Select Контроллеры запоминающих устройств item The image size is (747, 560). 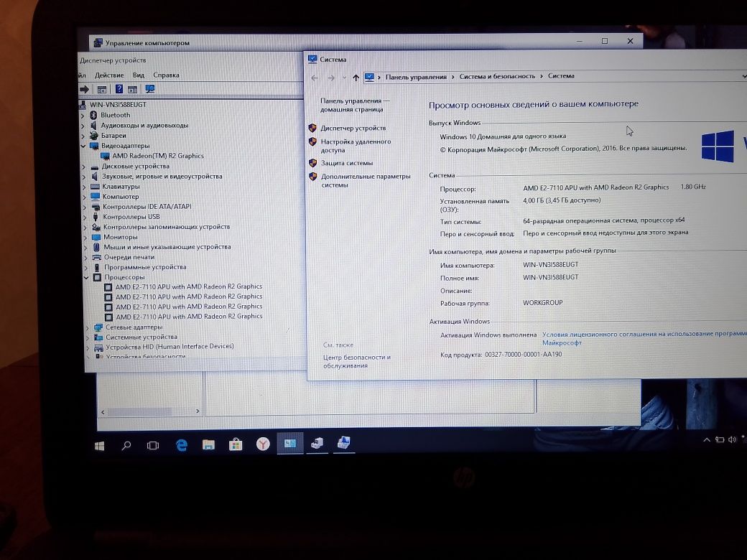166,227
